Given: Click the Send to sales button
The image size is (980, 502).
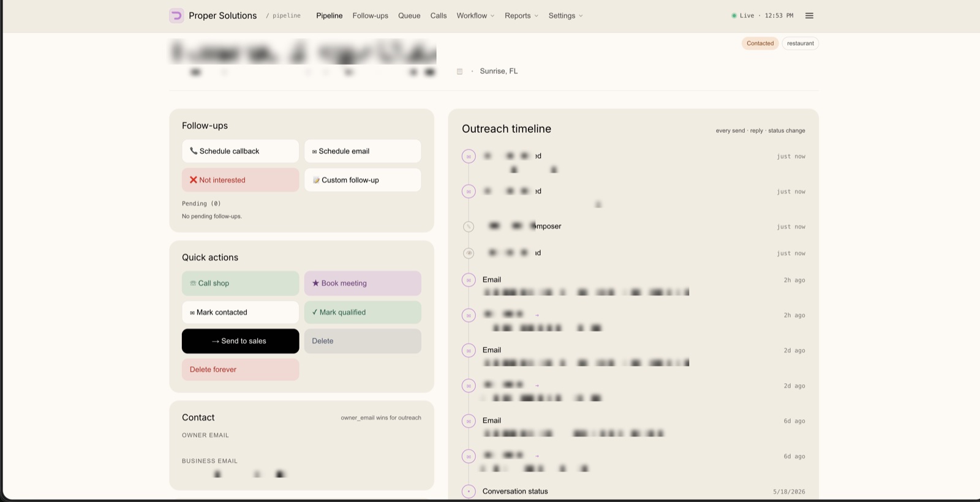Looking at the screenshot, I should tap(240, 341).
